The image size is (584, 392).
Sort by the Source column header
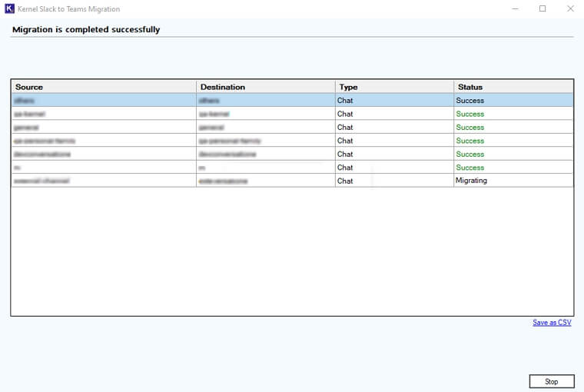tap(104, 87)
